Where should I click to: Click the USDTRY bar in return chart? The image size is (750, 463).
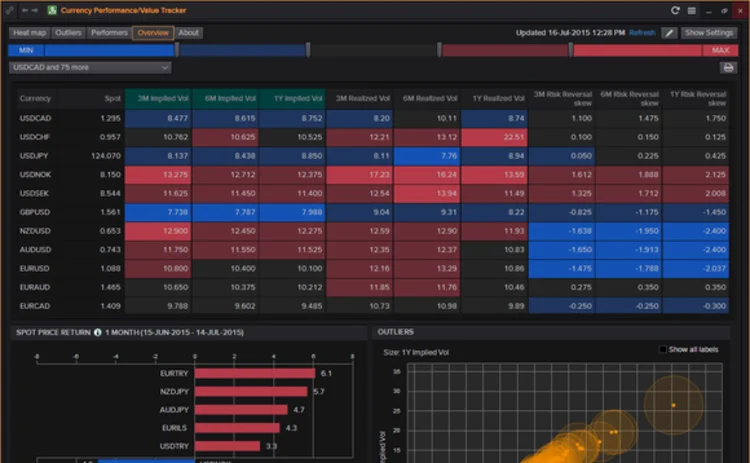pyautogui.click(x=227, y=446)
